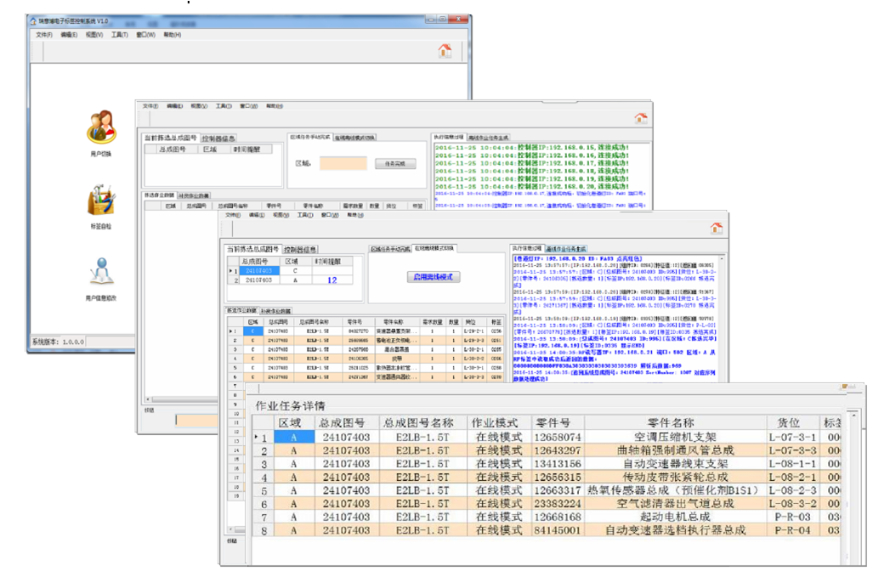Open 文件(F) menu in main window
This screenshot has height=588, width=890.
tap(44, 35)
